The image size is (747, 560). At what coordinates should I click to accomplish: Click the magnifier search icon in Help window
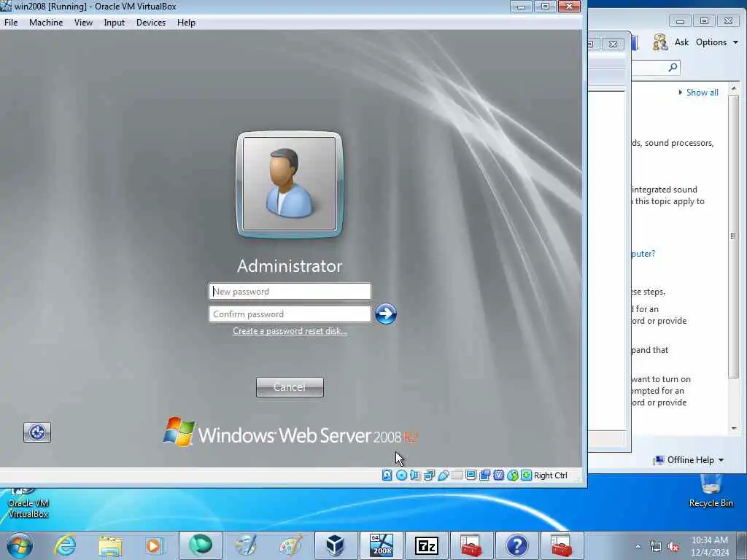coord(673,67)
